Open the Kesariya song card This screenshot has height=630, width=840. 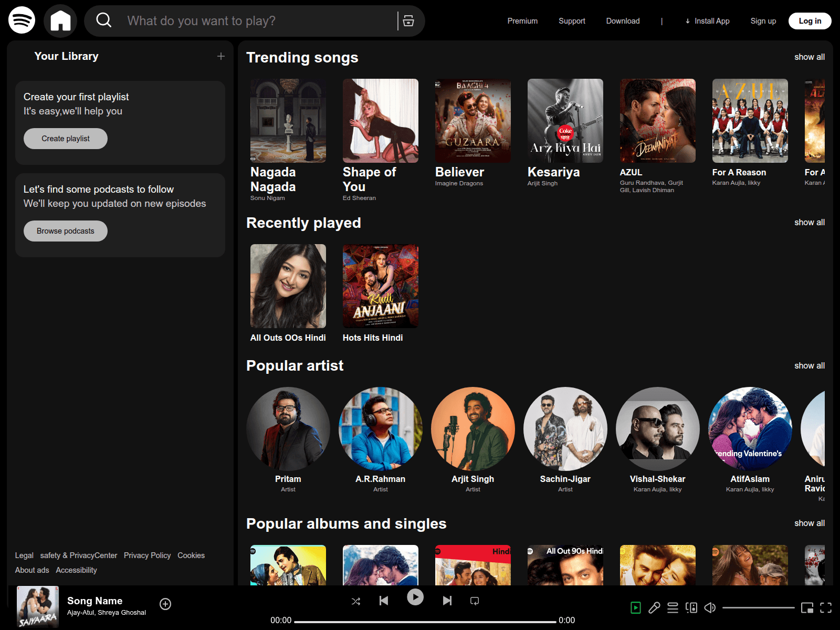565,133
